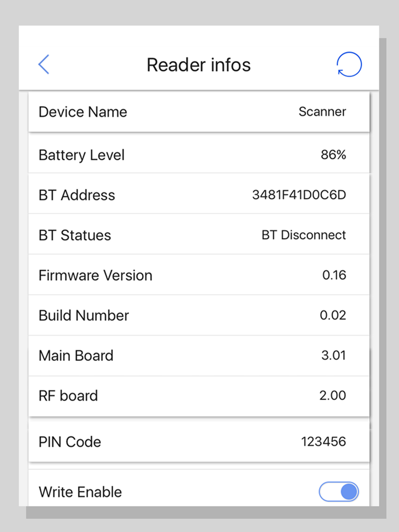Go back using the left chevron
This screenshot has width=399, height=532.
tap(44, 64)
